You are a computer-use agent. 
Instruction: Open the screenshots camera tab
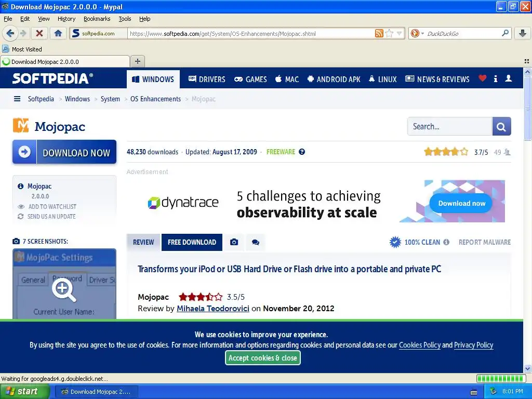234,242
